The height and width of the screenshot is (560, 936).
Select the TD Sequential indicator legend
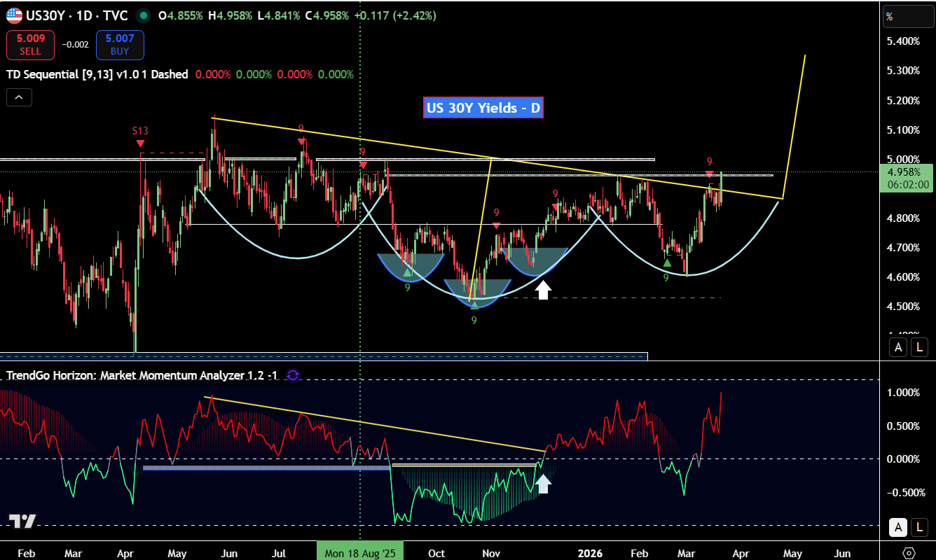click(x=97, y=74)
